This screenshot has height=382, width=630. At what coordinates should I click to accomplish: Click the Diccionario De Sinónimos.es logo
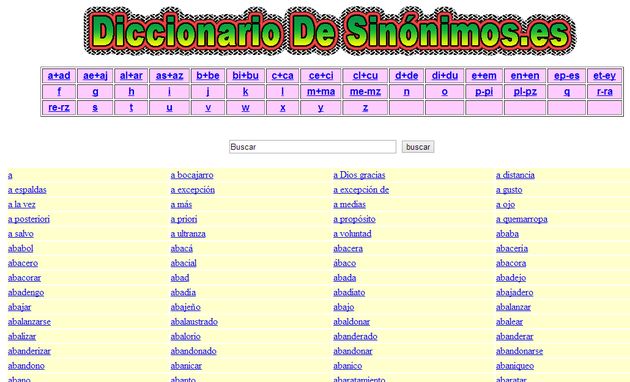pyautogui.click(x=329, y=31)
